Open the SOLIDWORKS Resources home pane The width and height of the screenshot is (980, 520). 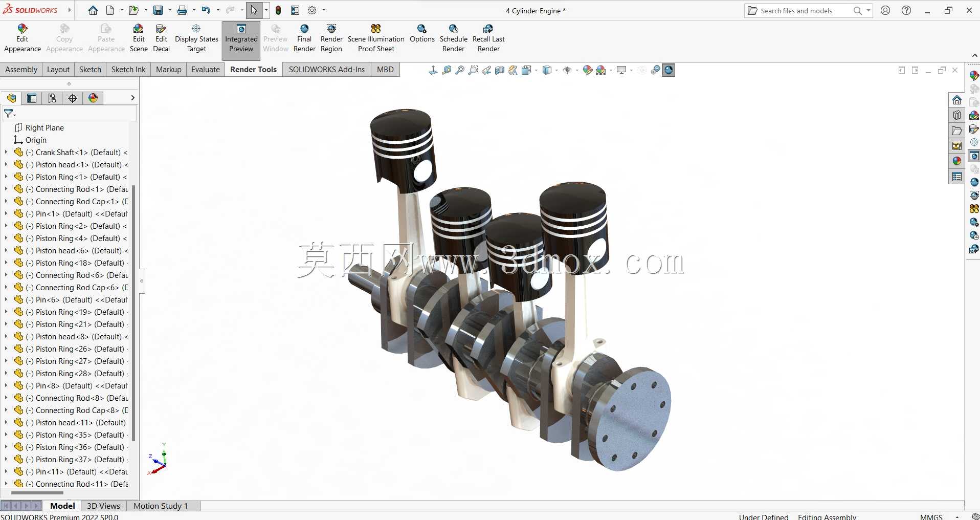pyautogui.click(x=957, y=100)
